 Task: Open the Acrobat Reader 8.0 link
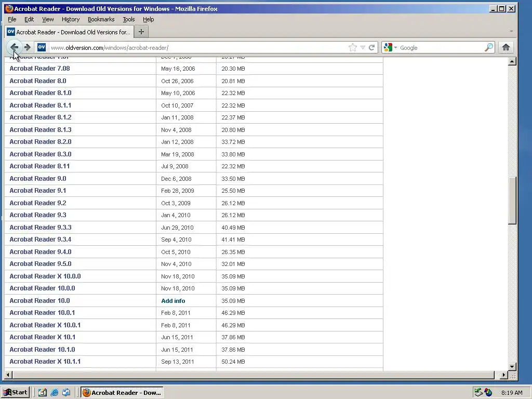tap(37, 81)
